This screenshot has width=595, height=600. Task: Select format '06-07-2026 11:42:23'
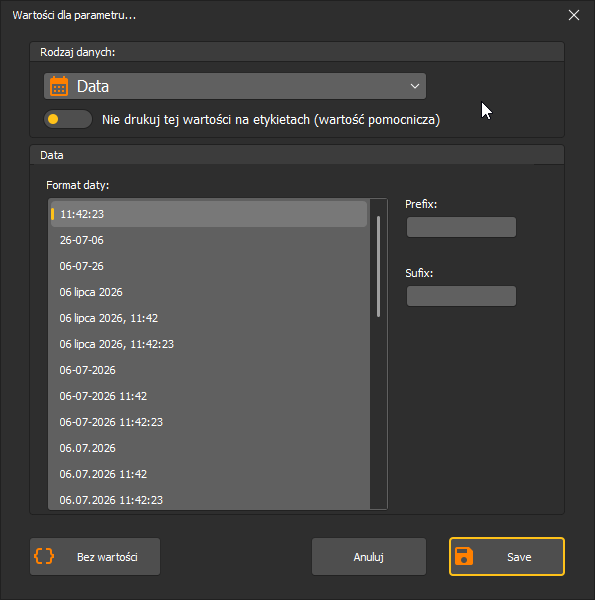(209, 422)
